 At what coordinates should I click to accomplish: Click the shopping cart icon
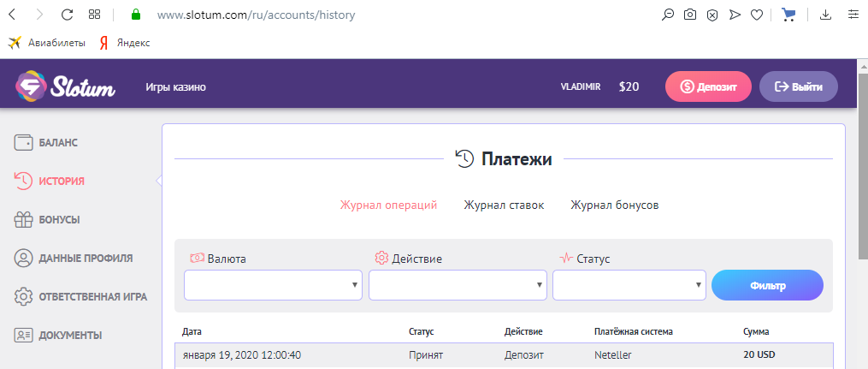(x=788, y=15)
